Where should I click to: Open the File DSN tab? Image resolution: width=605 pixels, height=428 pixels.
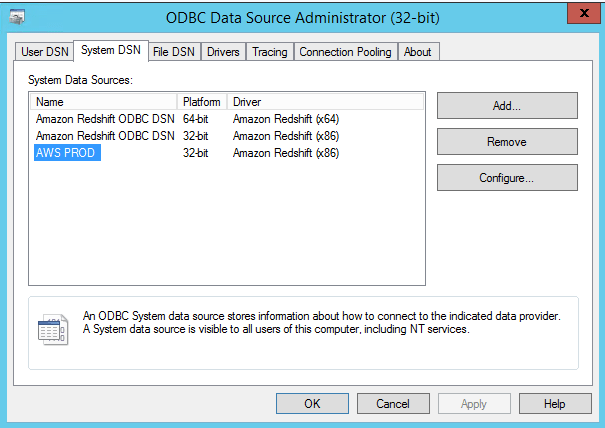tap(174, 52)
